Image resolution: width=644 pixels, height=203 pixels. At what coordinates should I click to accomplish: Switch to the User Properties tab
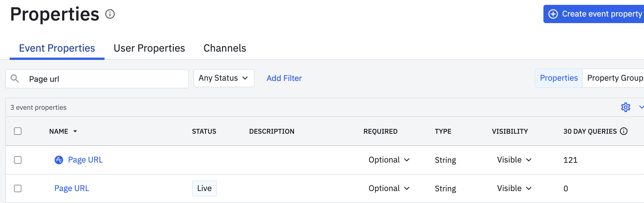[x=149, y=48]
